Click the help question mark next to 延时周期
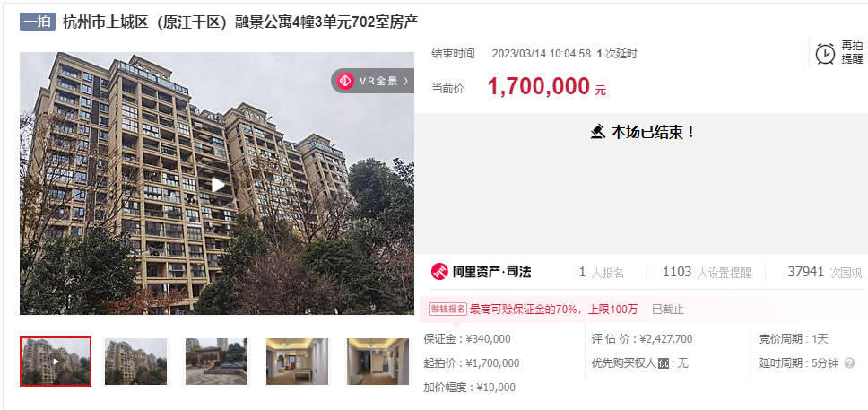This screenshot has width=868, height=410. coord(849,363)
